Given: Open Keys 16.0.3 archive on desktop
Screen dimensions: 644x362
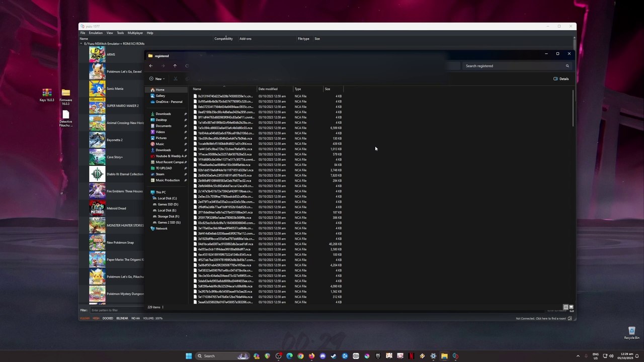Looking at the screenshot, I should pos(47,95).
